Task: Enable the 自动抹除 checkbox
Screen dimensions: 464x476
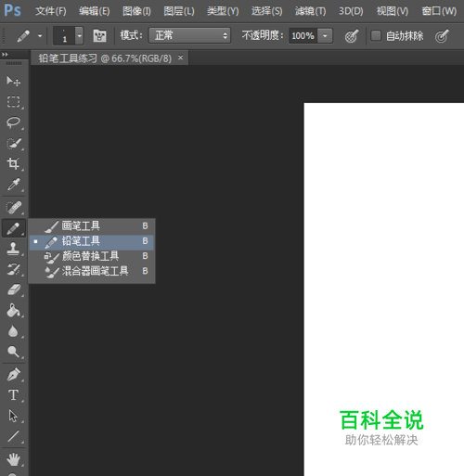Action: coord(376,35)
